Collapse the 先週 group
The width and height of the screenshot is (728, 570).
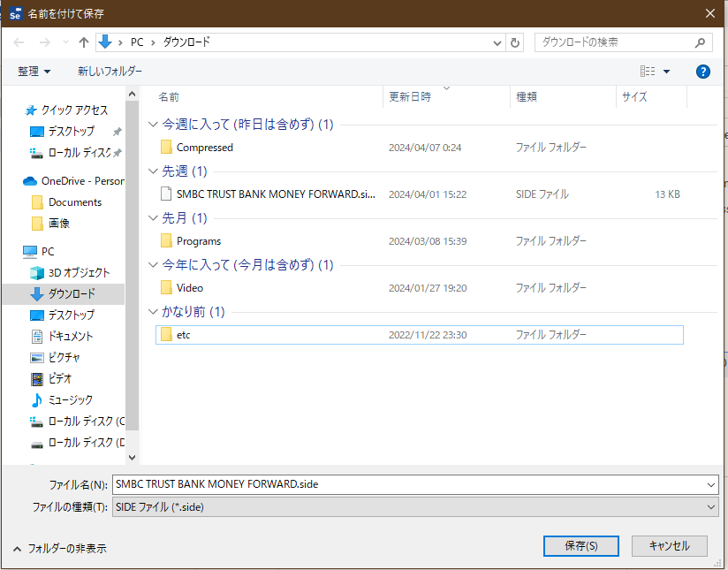point(153,171)
